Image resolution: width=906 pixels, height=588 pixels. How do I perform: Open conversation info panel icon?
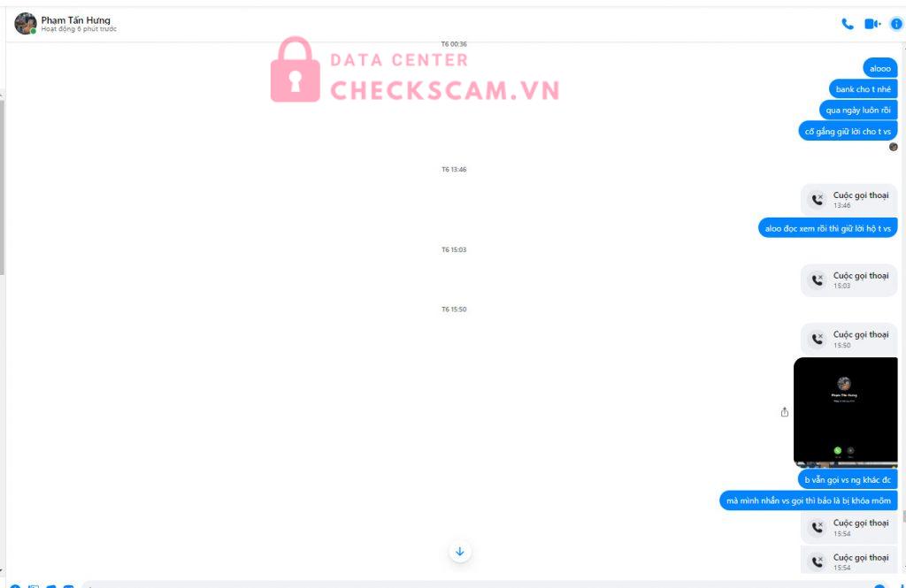click(x=896, y=24)
